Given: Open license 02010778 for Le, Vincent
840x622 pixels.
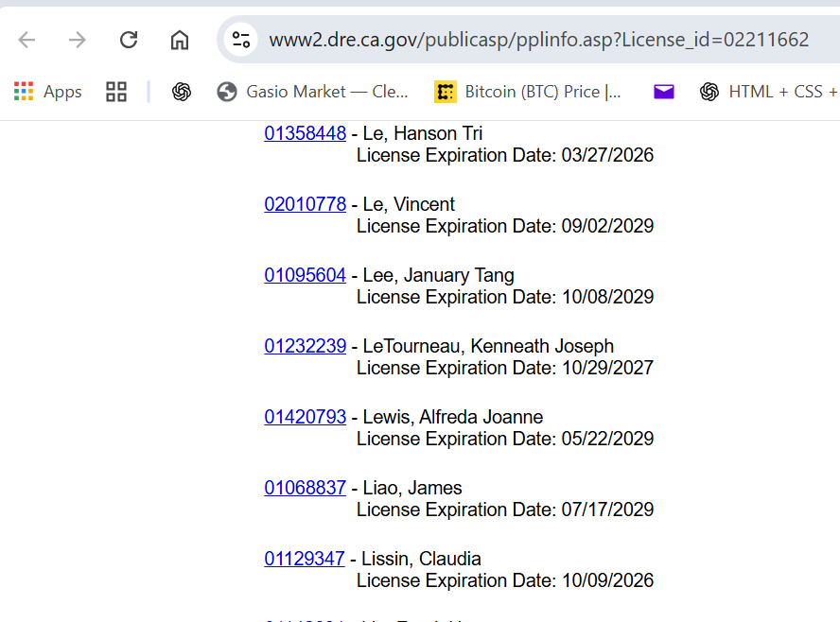Looking at the screenshot, I should click(305, 204).
